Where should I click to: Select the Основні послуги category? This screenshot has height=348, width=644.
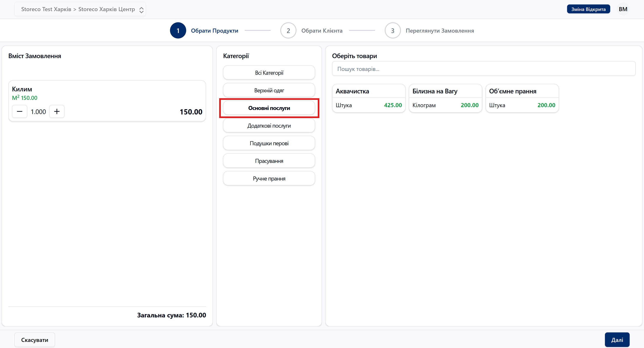coord(269,108)
